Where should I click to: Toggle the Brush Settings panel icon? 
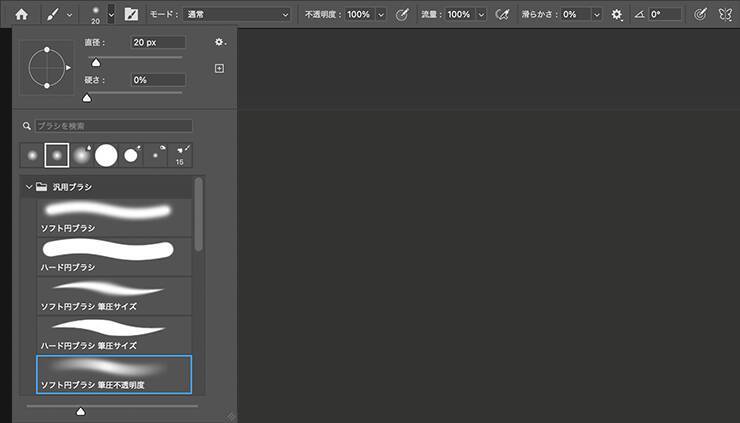[131, 14]
